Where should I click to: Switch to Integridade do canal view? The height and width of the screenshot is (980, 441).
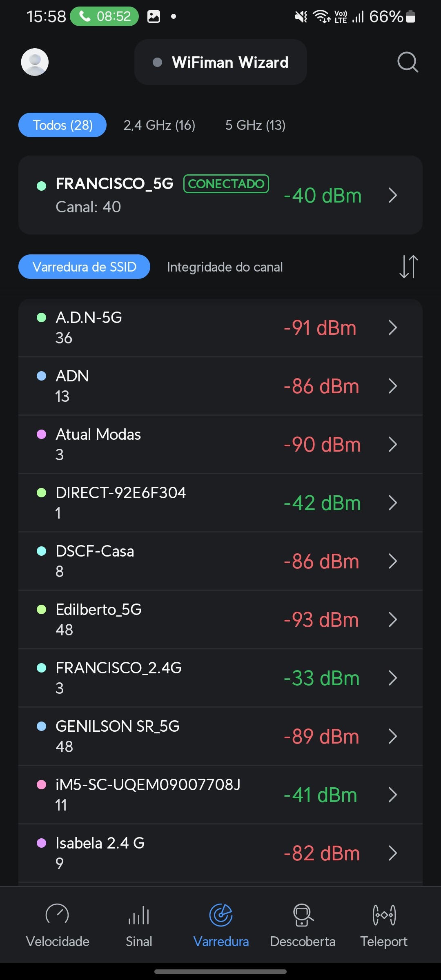click(225, 267)
